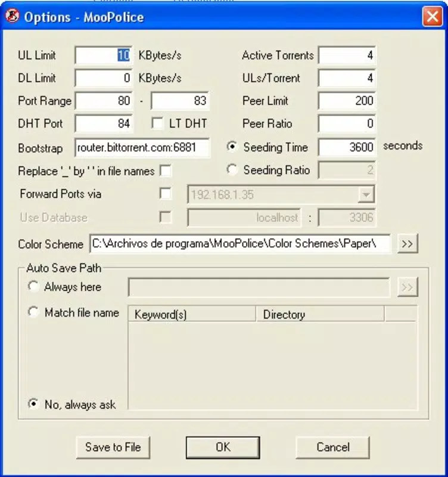Close the Options - MooPolice dialog
Image resolution: width=448 pixels, height=477 pixels.
(x=433, y=16)
